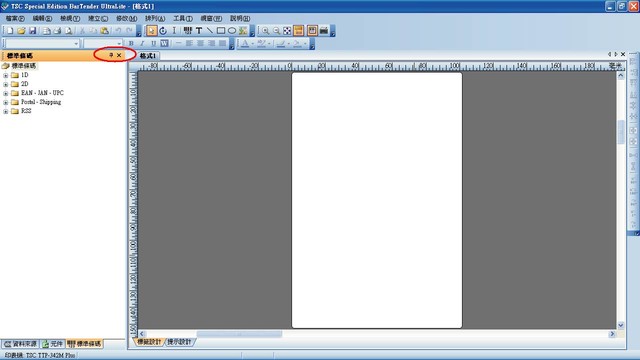The width and height of the screenshot is (640, 360).
Task: Click the Zoom to Fit checkered icon
Action: coord(287,31)
